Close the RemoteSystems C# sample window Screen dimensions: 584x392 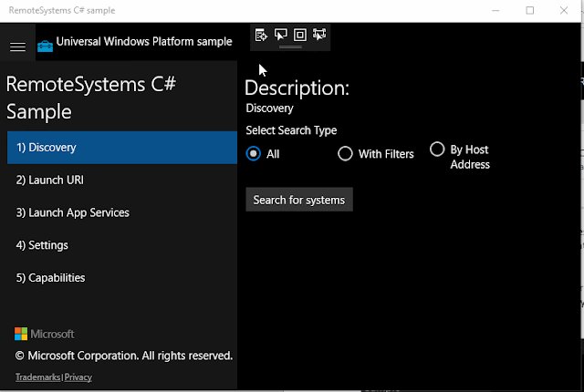pos(564,10)
